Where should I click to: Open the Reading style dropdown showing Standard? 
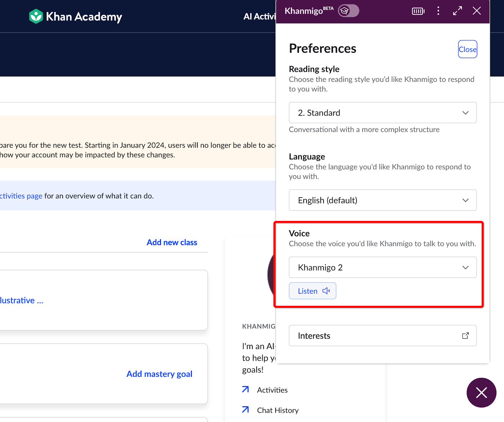pos(382,113)
